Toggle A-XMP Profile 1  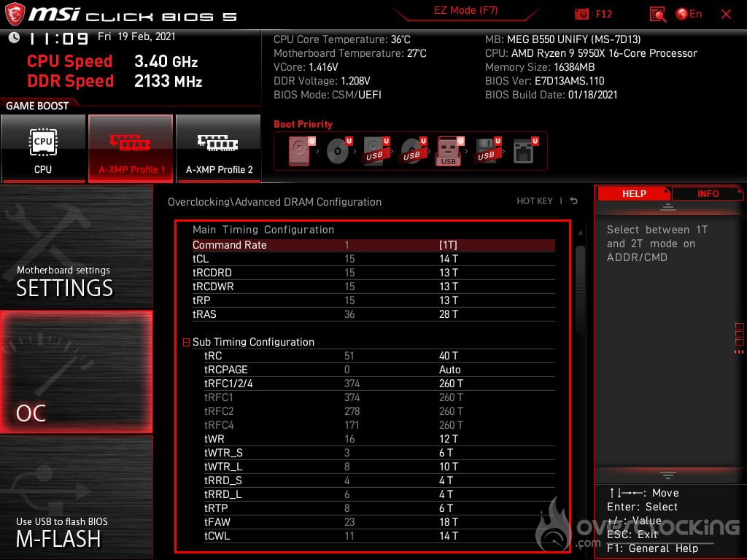[131, 149]
